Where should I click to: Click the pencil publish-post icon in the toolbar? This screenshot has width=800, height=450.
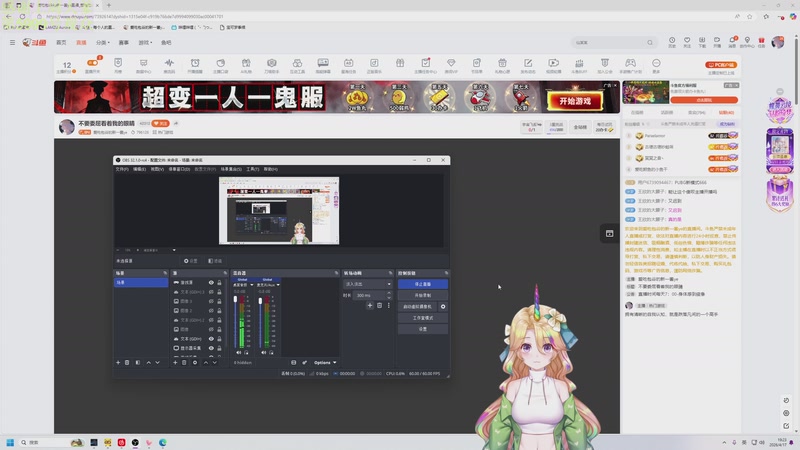(x=528, y=63)
